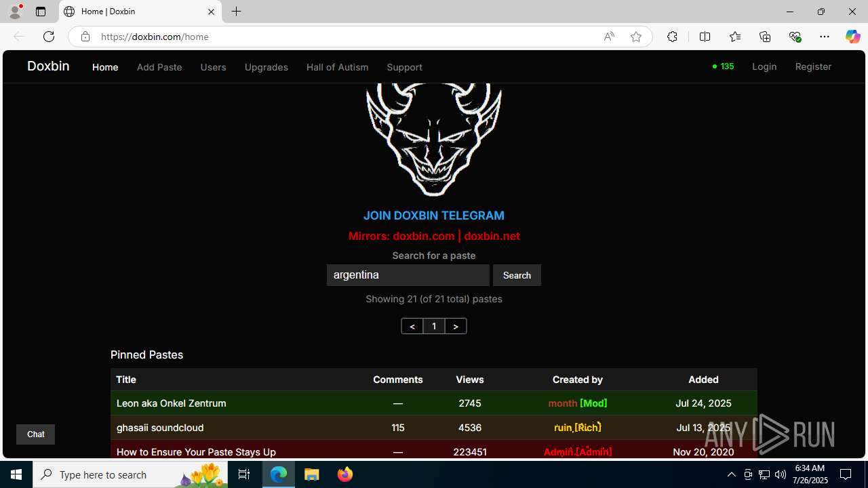This screenshot has height=488, width=868.
Task: Click the paste search input field
Action: point(408,275)
